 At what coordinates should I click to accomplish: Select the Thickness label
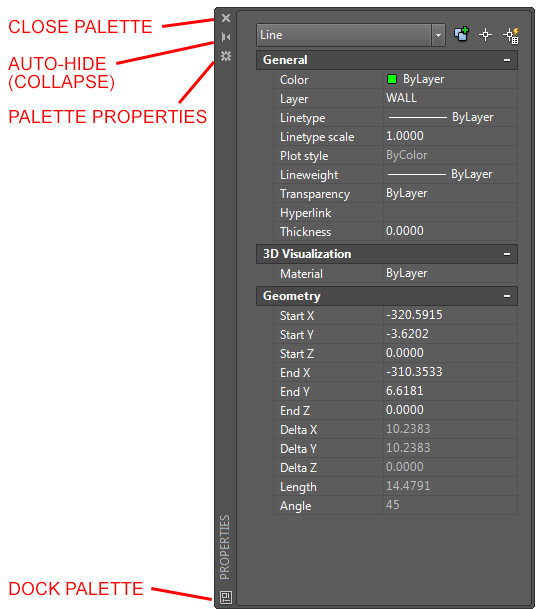[306, 232]
